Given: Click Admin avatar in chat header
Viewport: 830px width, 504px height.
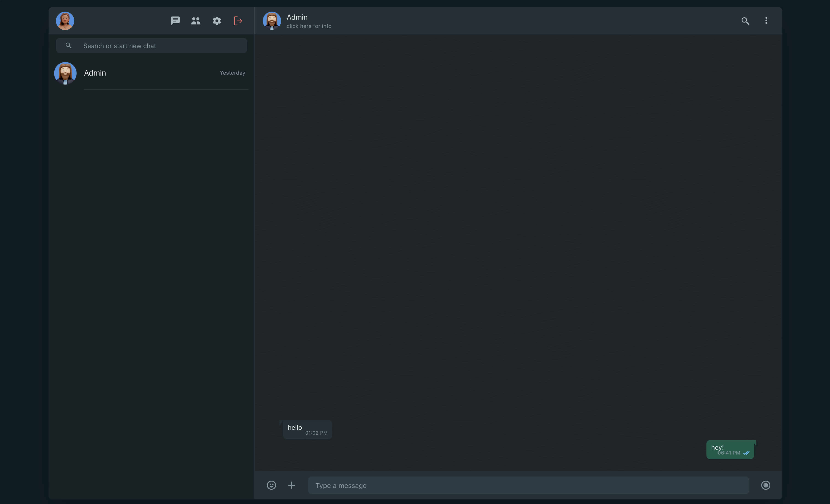Looking at the screenshot, I should point(272,21).
